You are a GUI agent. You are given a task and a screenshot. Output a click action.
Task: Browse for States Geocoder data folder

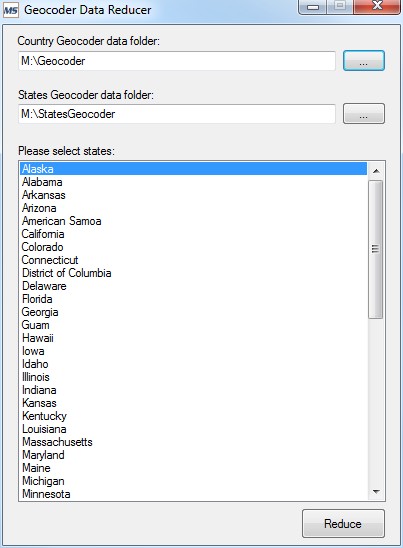(364, 114)
